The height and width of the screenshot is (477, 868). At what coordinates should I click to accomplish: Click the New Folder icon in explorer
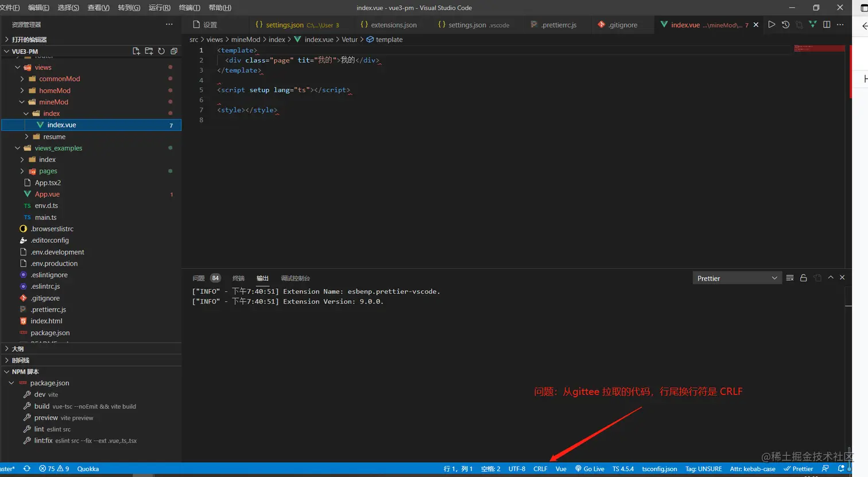(149, 51)
